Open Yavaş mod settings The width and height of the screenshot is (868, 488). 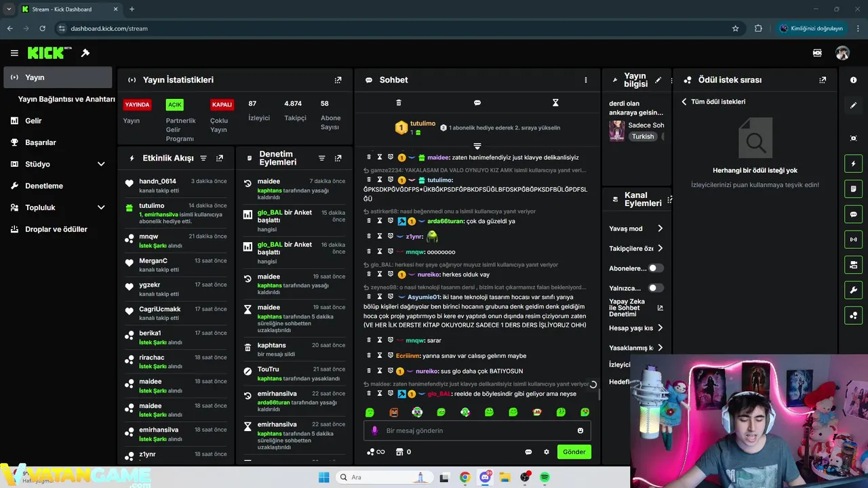(636, 228)
